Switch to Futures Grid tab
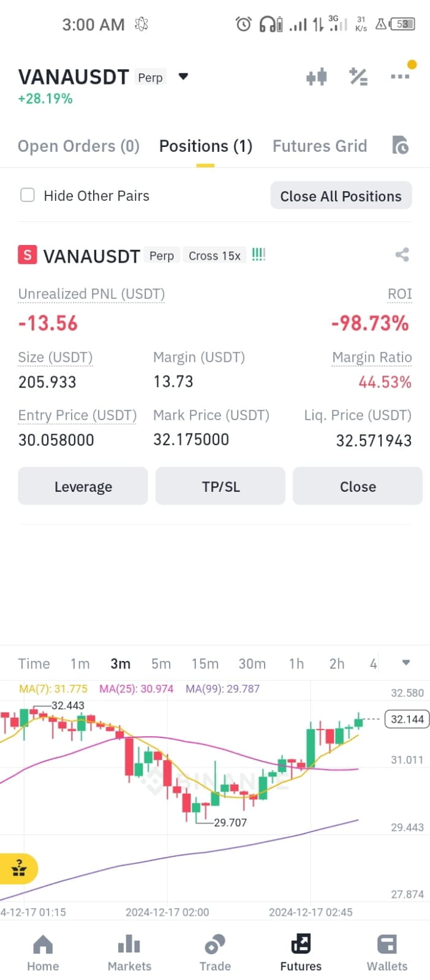 coord(320,146)
